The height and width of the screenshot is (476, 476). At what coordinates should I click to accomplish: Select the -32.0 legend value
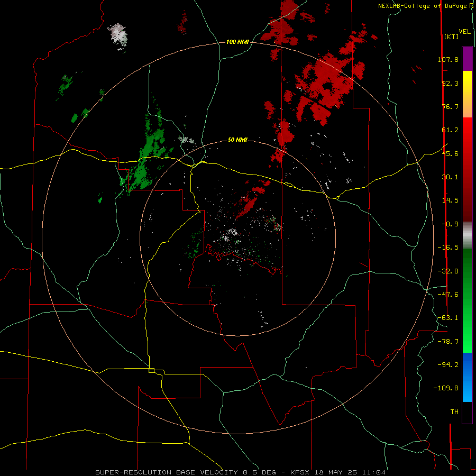448,271
